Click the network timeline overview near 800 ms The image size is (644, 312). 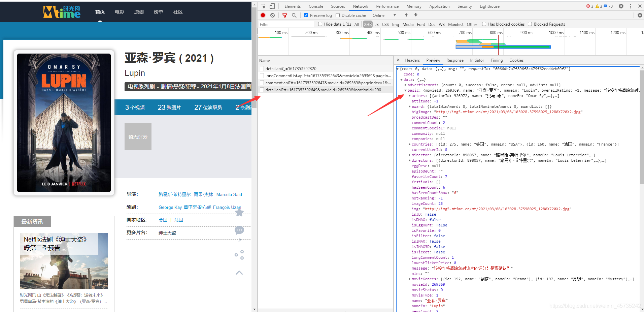498,42
